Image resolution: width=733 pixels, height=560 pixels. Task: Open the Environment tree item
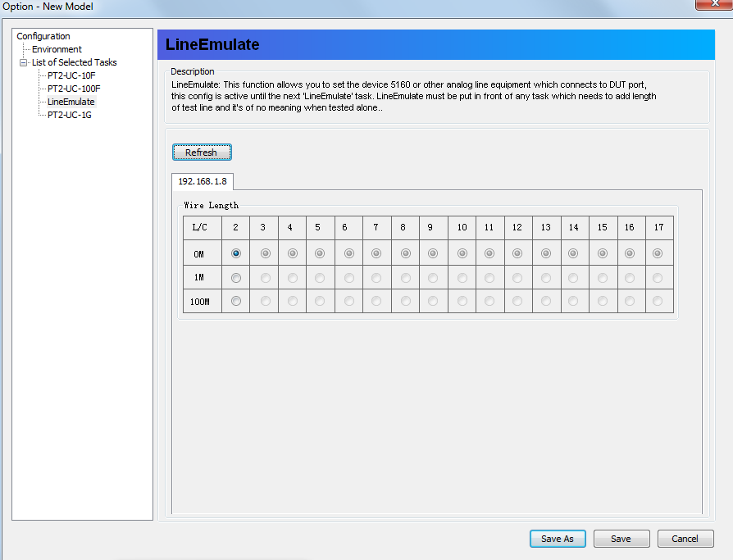57,49
